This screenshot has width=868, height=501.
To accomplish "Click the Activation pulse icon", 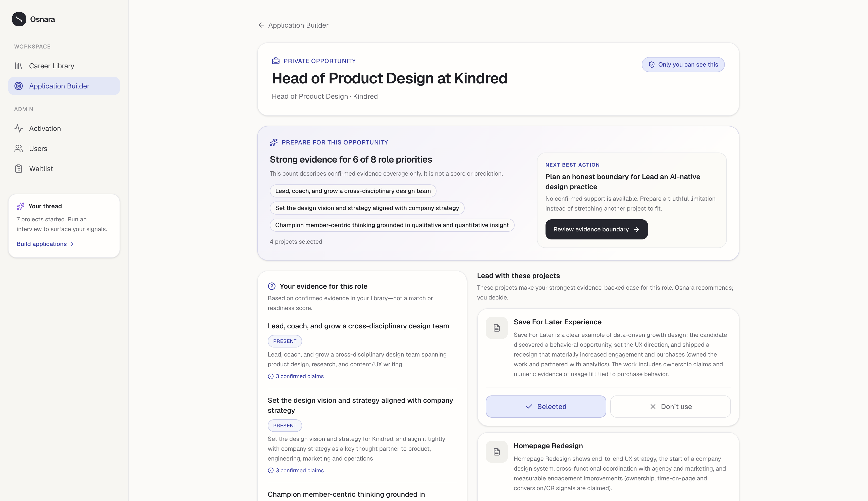I will [x=19, y=128].
